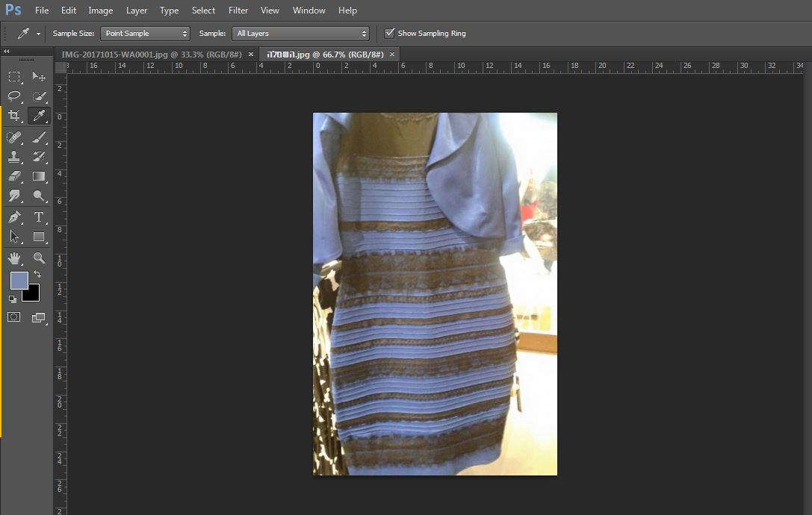Reset default foreground and background colors
Image resolution: width=812 pixels, height=515 pixels.
point(13,299)
